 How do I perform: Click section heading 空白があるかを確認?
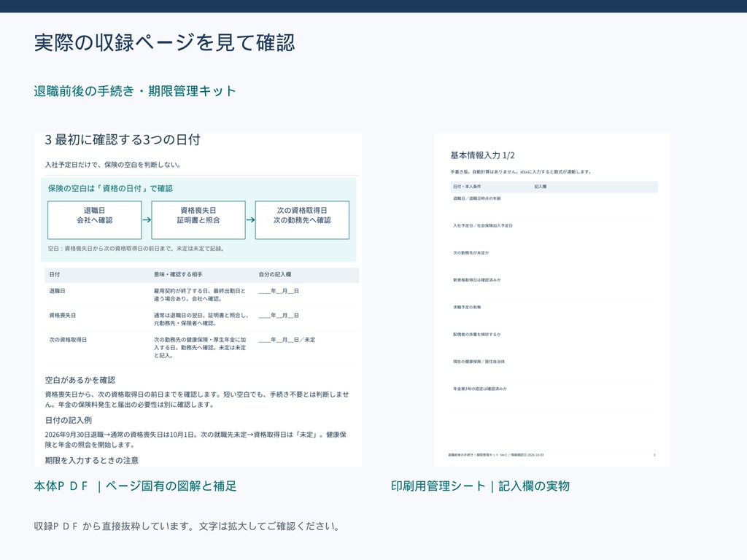tap(80, 380)
